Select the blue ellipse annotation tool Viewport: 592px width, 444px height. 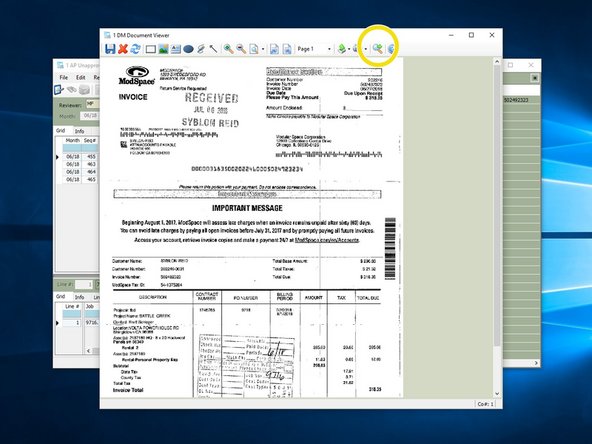(188, 49)
